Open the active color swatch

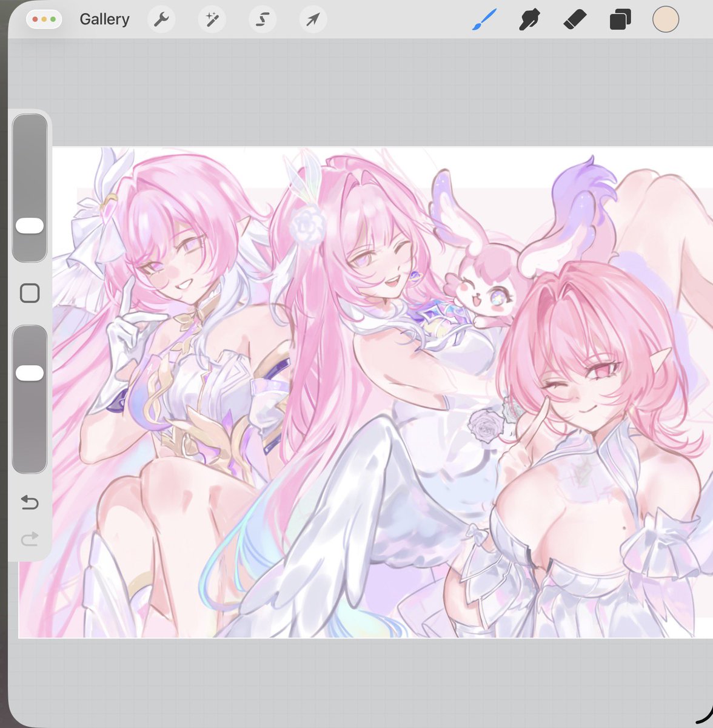point(665,19)
